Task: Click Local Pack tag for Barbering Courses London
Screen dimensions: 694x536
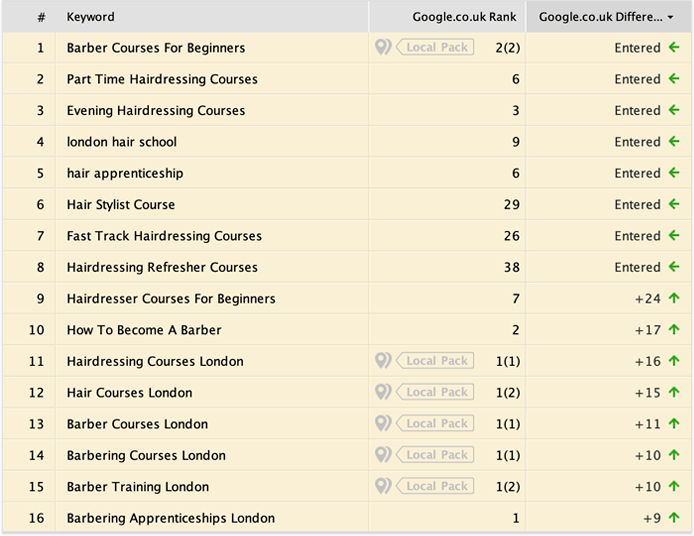Action: pos(435,455)
